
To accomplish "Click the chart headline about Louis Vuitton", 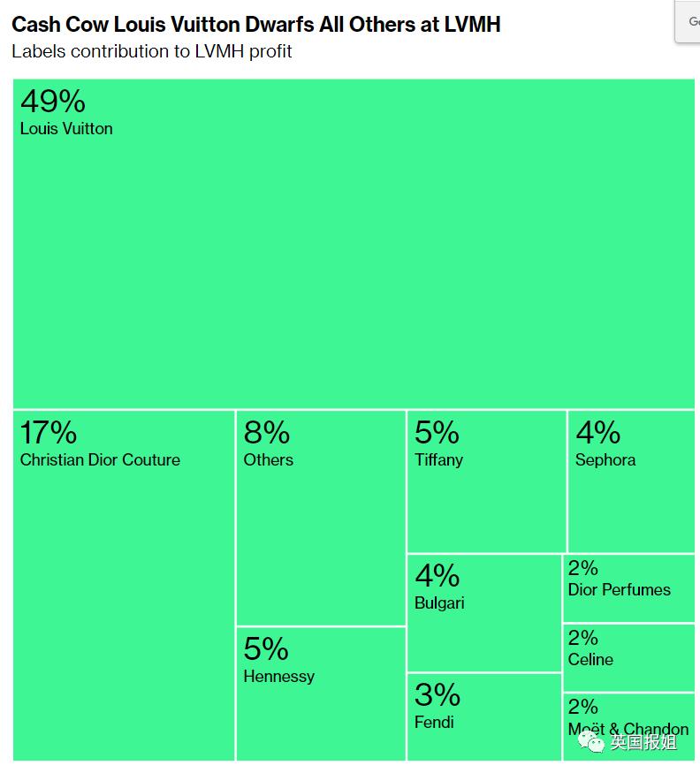I will point(256,24).
